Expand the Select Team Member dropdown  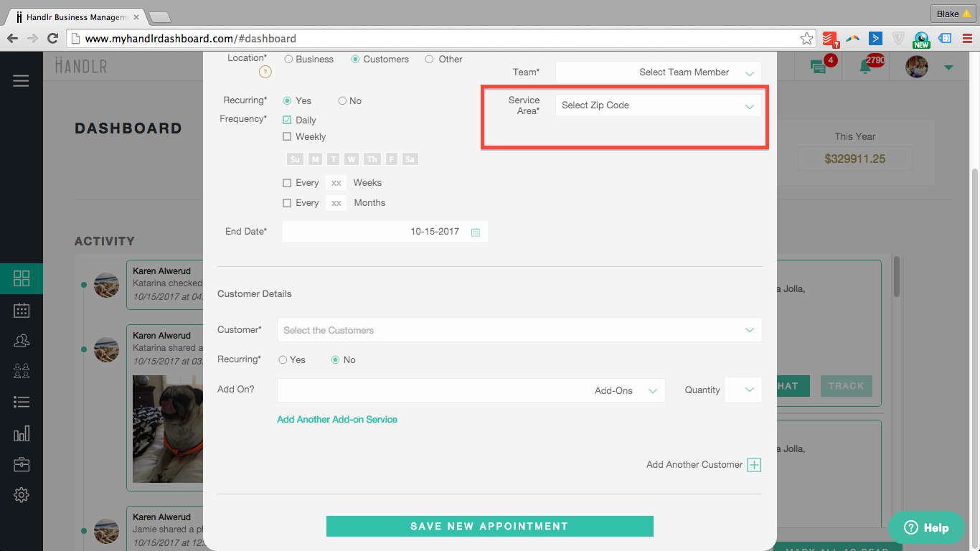pos(658,72)
